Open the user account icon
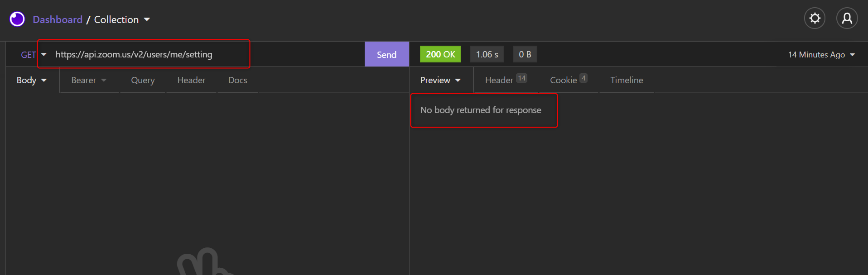 (x=847, y=18)
